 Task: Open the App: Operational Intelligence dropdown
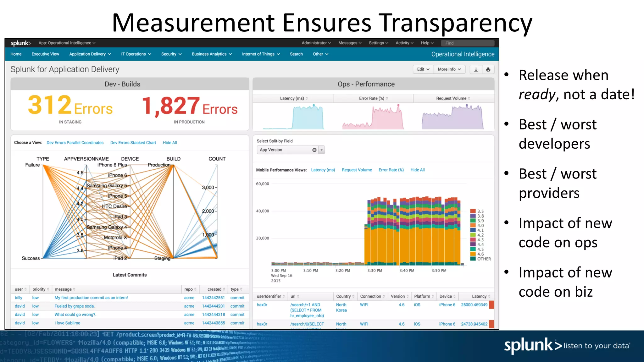coord(67,43)
